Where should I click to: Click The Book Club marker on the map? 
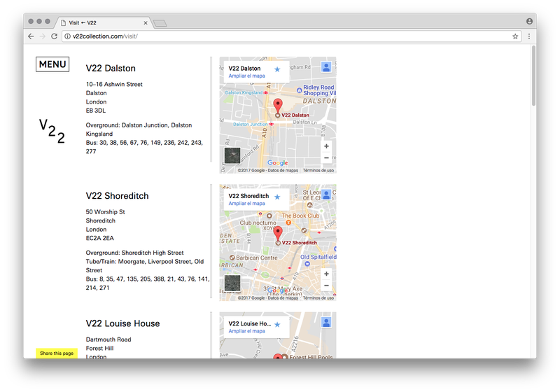288,222
